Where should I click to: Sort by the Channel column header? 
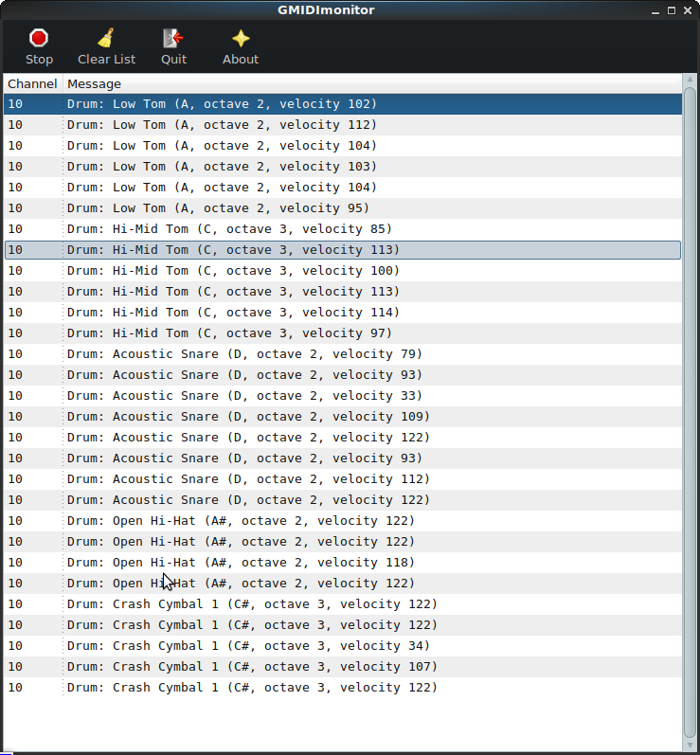[33, 83]
